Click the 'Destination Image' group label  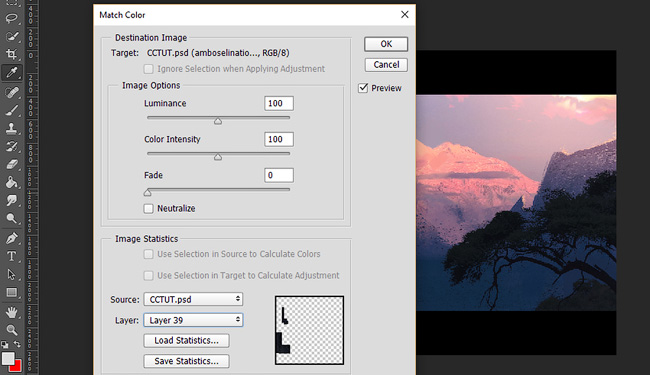151,38
